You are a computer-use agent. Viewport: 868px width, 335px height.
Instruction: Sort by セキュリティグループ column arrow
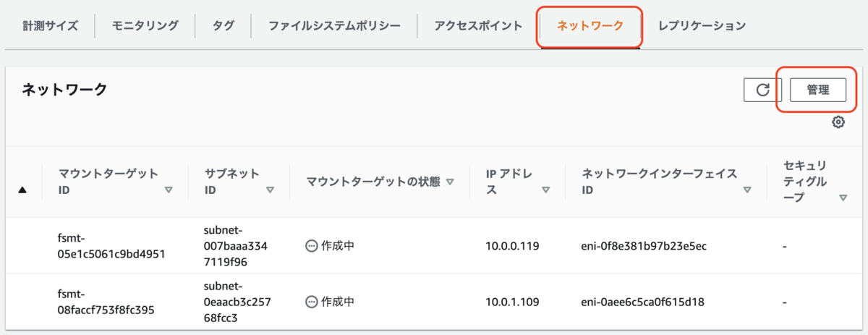[x=843, y=198]
